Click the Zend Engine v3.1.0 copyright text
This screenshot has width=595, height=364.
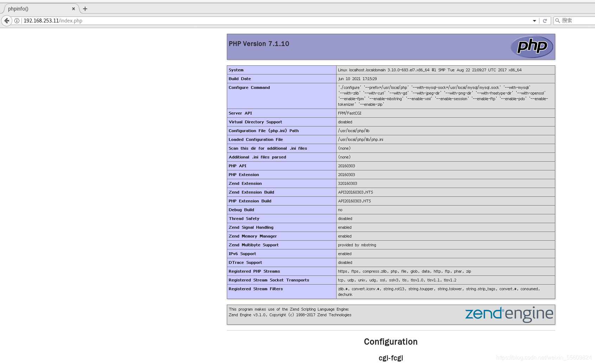[x=290, y=315]
